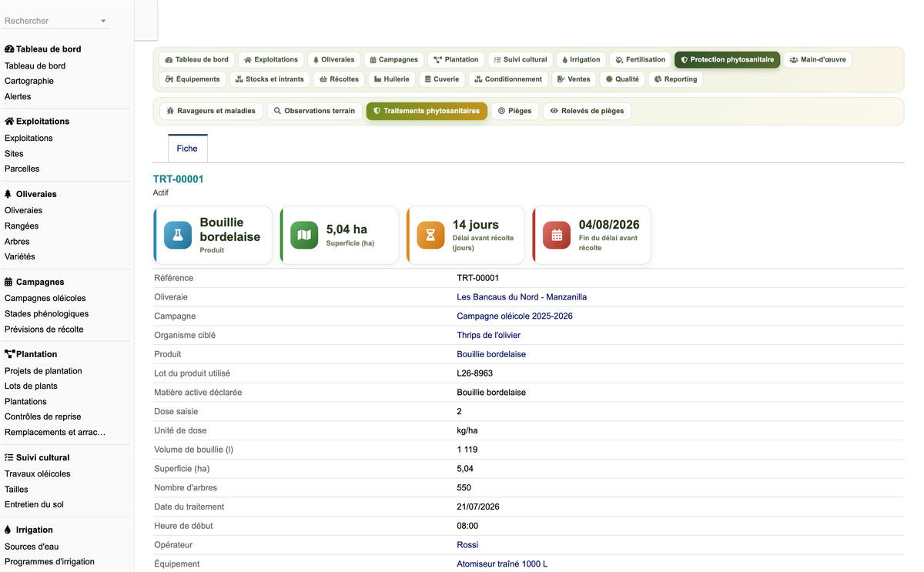The width and height of the screenshot is (924, 572).
Task: Open Rangées in the sidebar
Action: tap(22, 226)
